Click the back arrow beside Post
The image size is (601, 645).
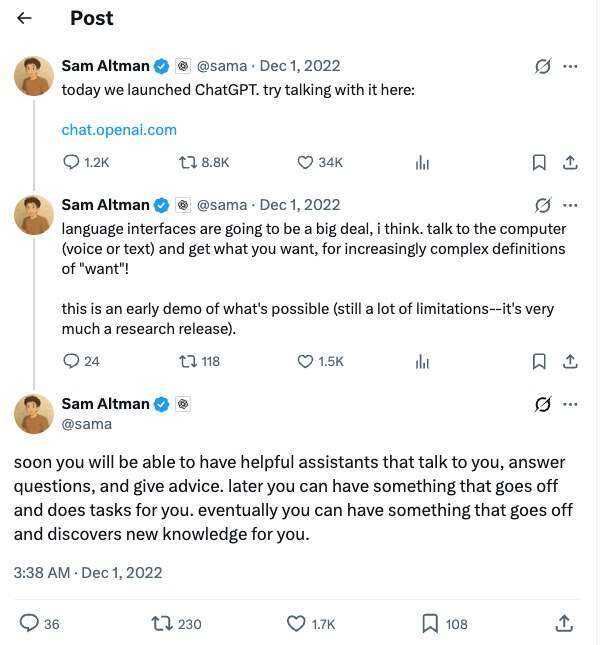click(25, 18)
